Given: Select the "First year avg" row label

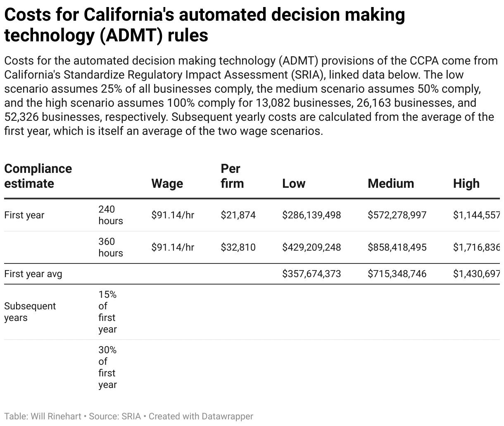Looking at the screenshot, I should (x=33, y=274).
